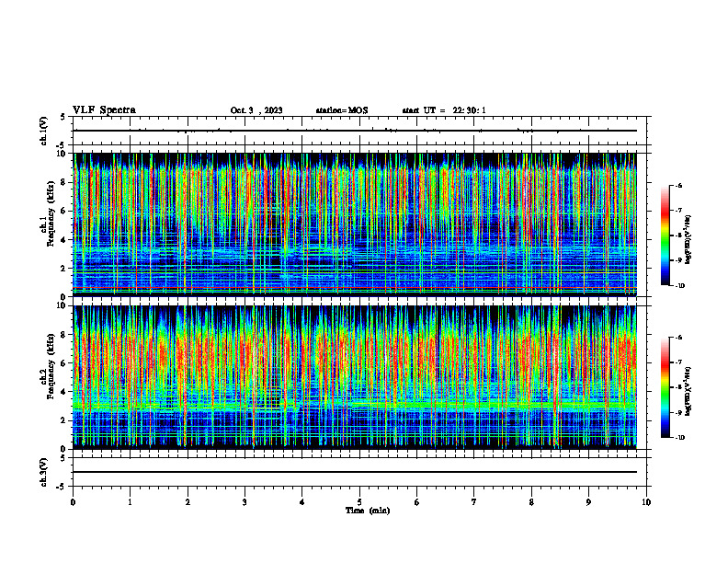The height and width of the screenshot is (563, 728).
Task: Click the time axis tick label "8"
Action: [x=531, y=502]
